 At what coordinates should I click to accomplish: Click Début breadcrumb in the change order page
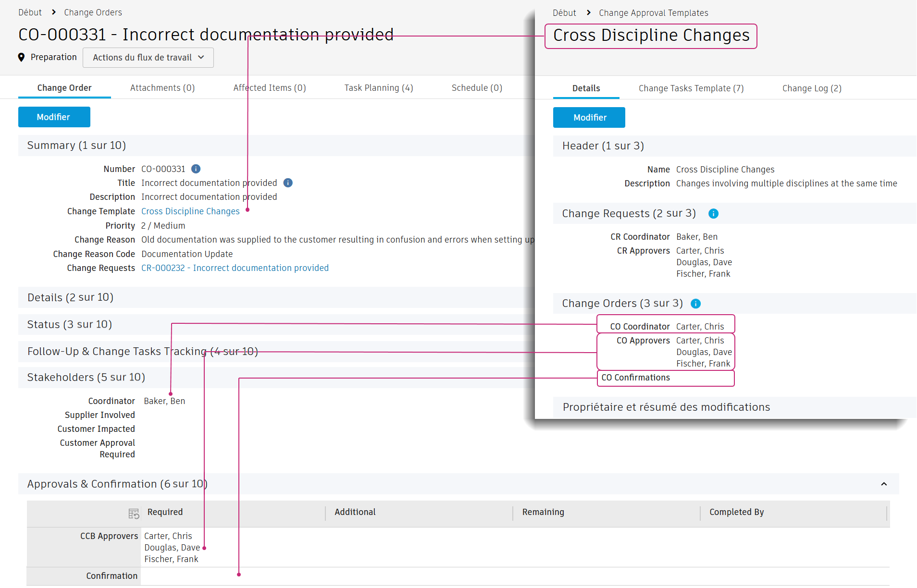coord(30,12)
